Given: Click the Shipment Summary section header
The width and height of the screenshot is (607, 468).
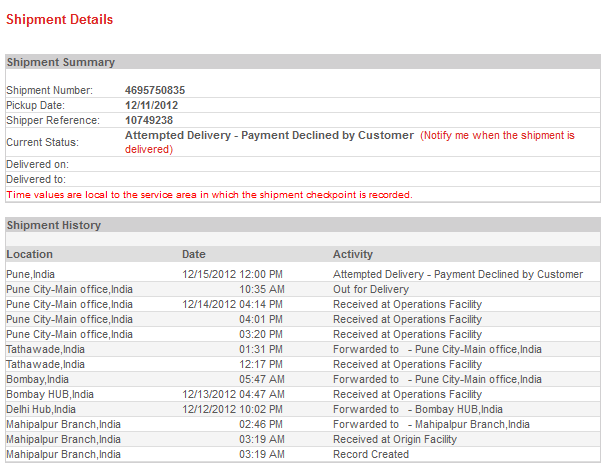Looking at the screenshot, I should [61, 62].
